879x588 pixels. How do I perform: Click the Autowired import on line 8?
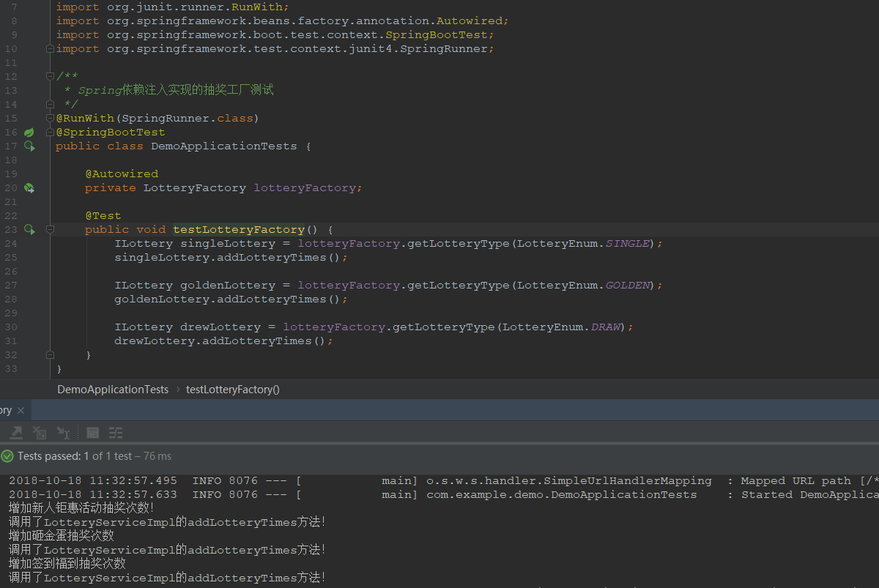283,21
